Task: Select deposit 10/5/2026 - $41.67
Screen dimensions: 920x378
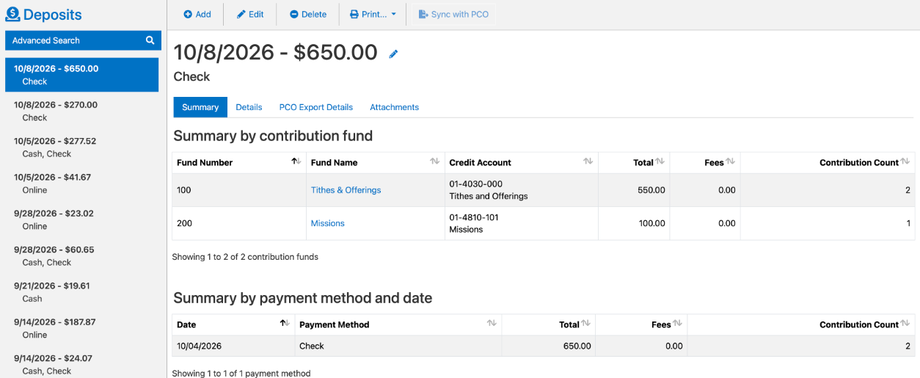Action: click(x=82, y=183)
